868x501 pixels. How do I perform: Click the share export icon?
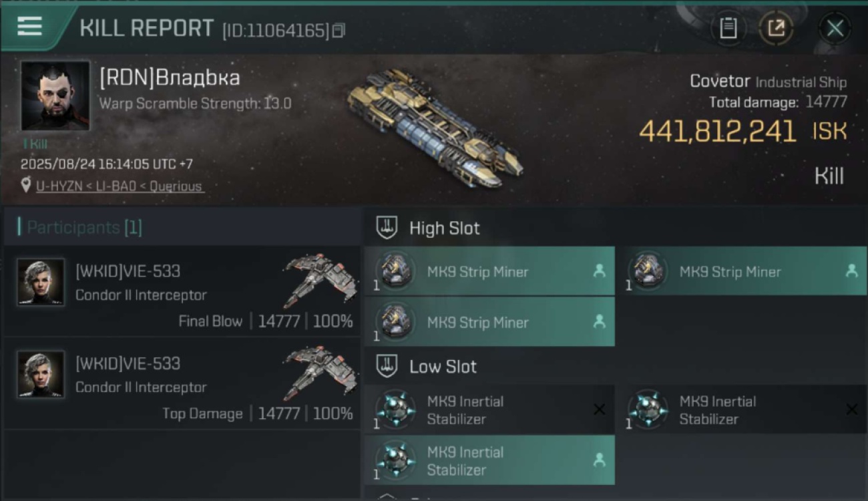(776, 28)
